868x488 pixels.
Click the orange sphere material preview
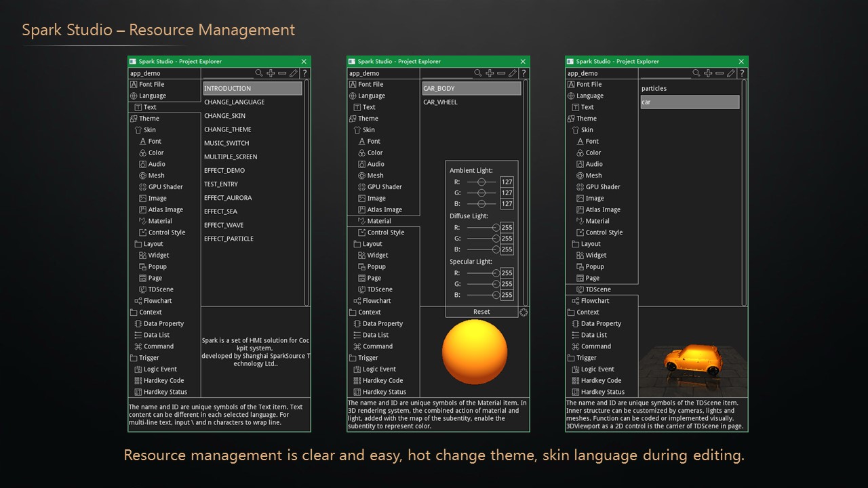point(475,352)
